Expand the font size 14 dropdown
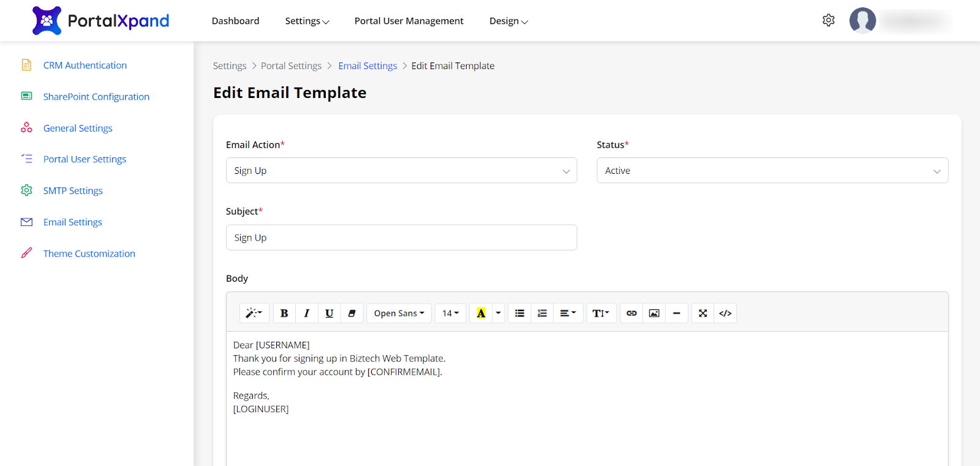Screen dimensions: 980x466 tap(450, 313)
